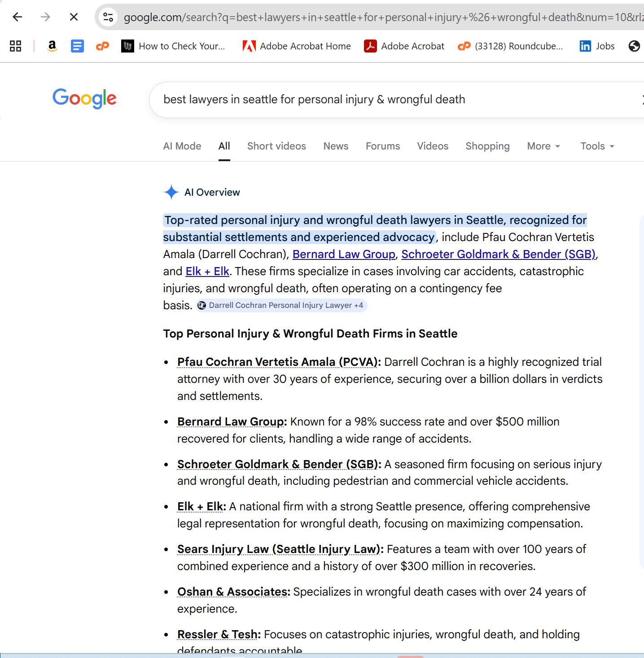Expand the More dropdown
The image size is (644, 658).
(x=543, y=146)
